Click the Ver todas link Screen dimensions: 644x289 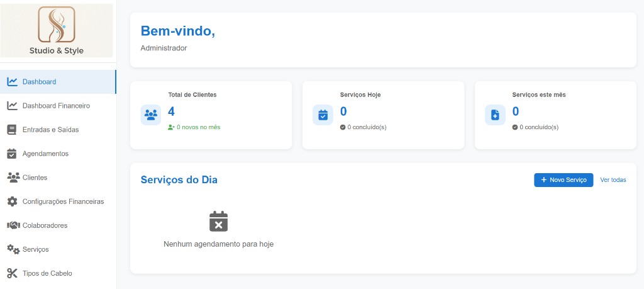613,180
